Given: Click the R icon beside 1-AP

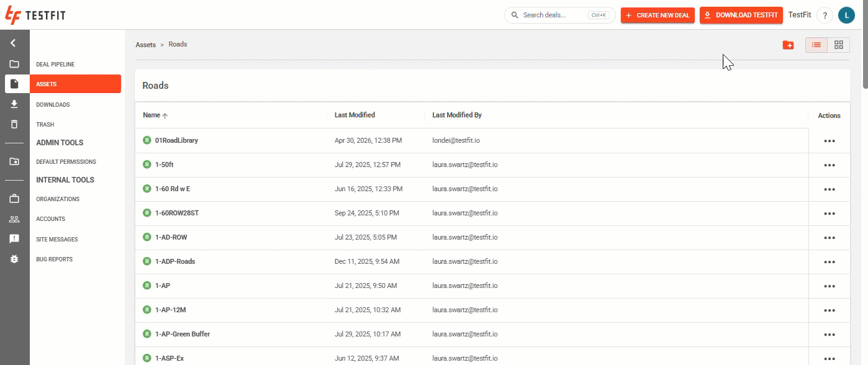Looking at the screenshot, I should coord(147,286).
